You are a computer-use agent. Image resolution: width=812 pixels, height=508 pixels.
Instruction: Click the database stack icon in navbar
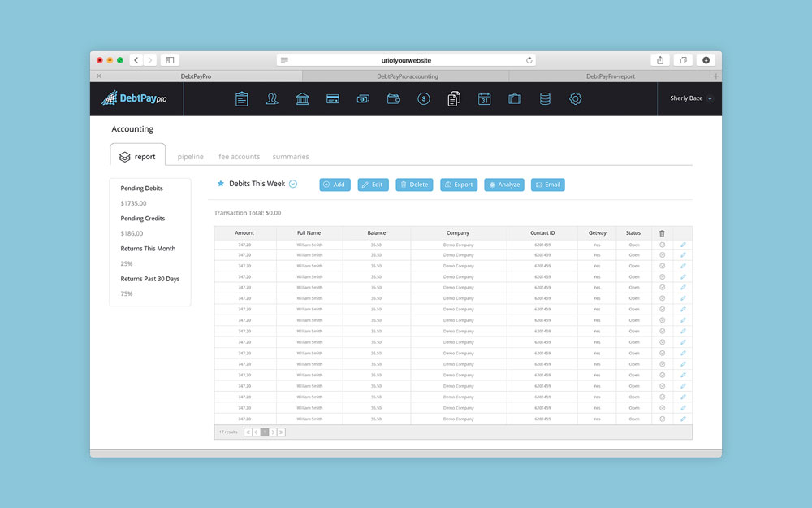(545, 99)
